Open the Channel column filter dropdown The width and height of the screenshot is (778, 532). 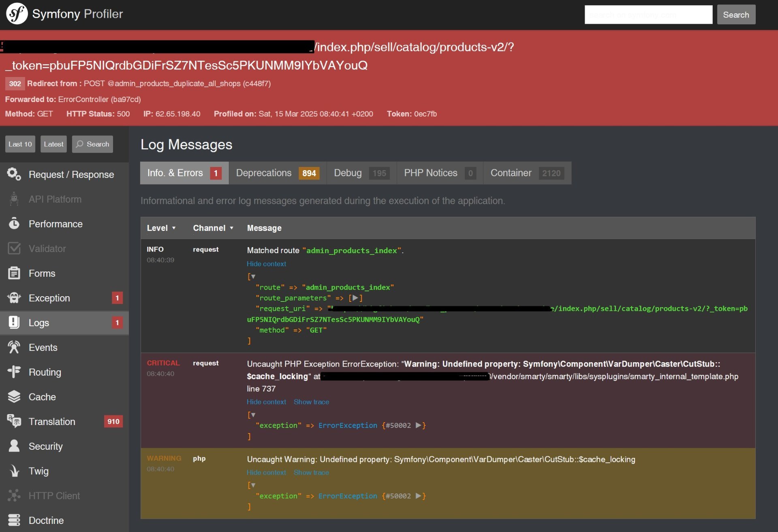click(213, 228)
